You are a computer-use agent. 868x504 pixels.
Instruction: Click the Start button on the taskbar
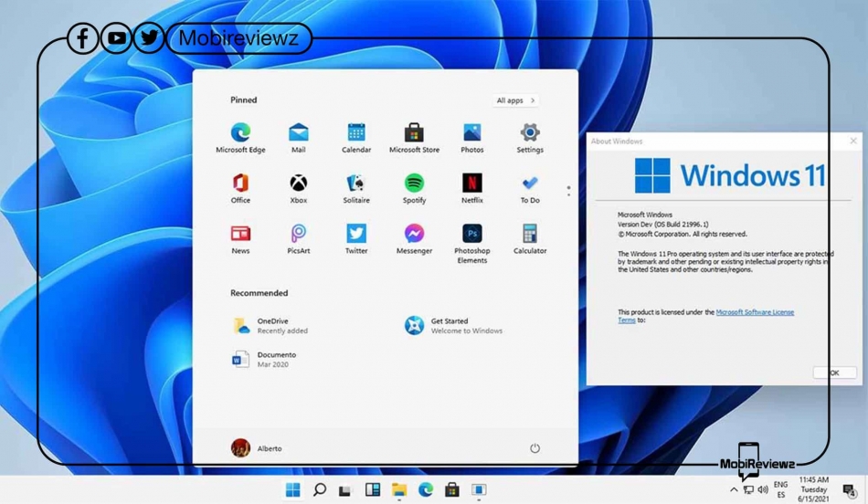tap(293, 489)
